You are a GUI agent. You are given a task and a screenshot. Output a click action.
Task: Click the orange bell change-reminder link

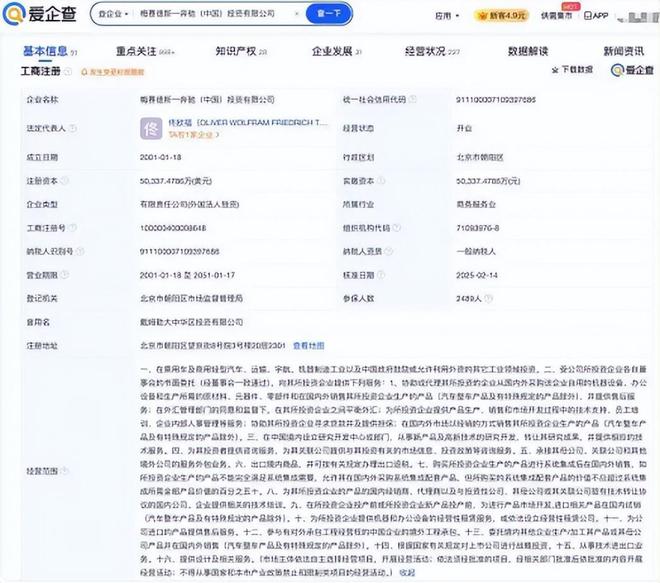(112, 72)
